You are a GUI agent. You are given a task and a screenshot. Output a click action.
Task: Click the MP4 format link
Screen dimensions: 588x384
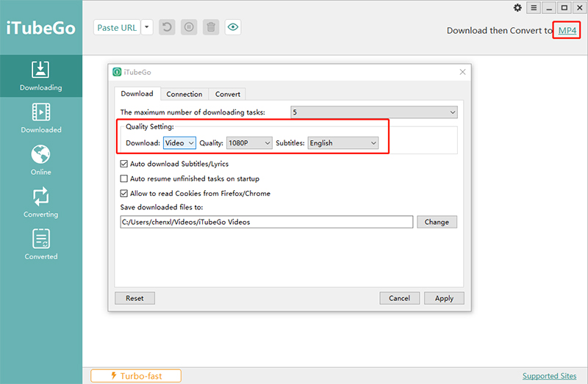pos(567,30)
